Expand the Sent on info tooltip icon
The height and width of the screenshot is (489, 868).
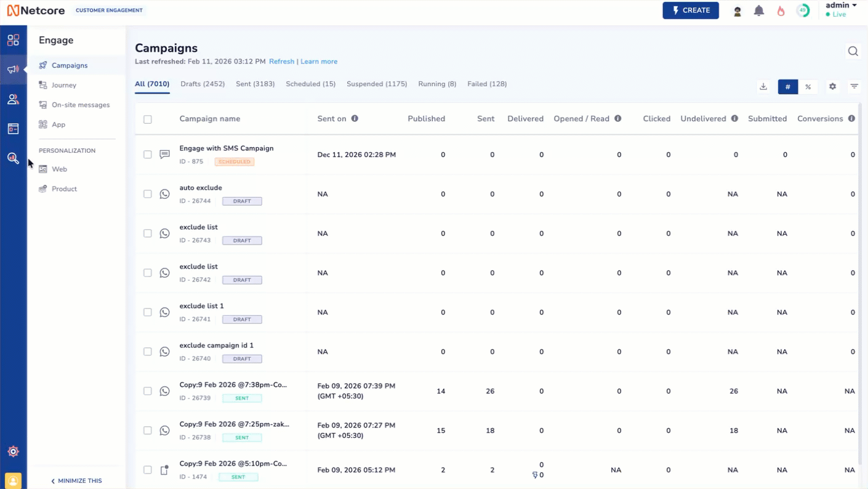[353, 118]
